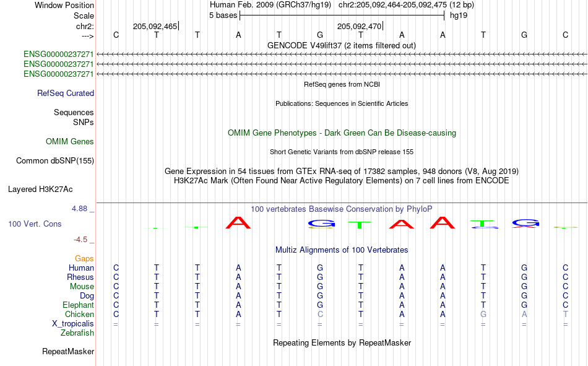
Task: Select the Elephant alignment row label
Action: pyautogui.click(x=78, y=305)
